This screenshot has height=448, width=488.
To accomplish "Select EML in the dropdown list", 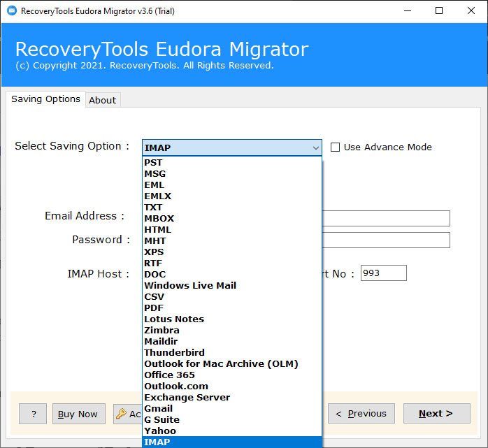I will pyautogui.click(x=232, y=185).
